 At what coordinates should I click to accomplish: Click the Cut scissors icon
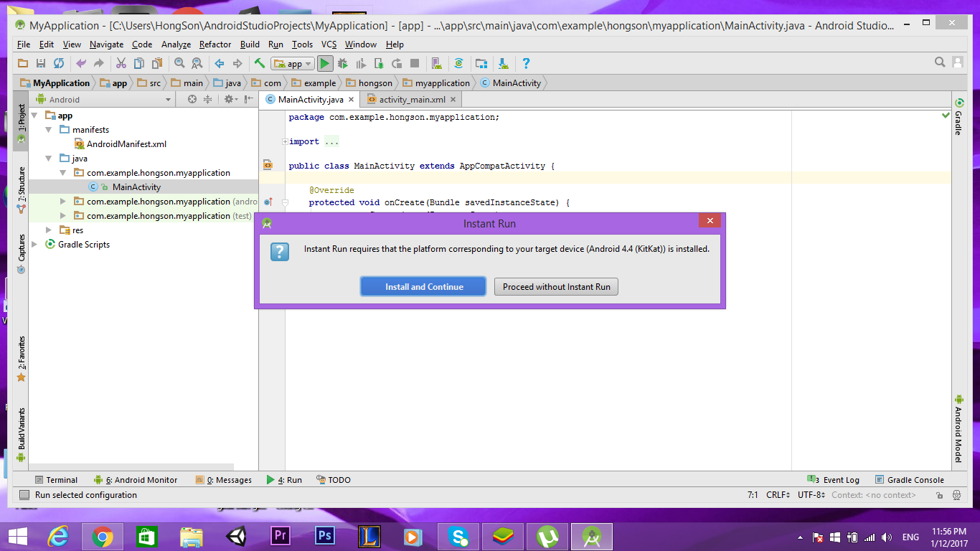point(121,63)
